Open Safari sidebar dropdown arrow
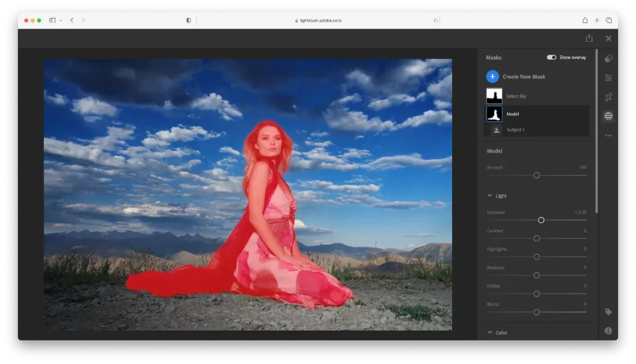 (61, 20)
